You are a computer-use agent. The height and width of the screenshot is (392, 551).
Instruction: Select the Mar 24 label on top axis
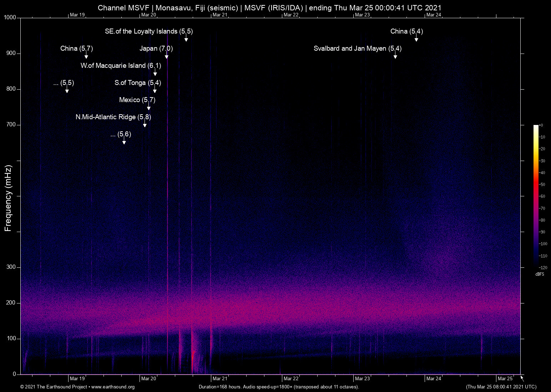pyautogui.click(x=434, y=15)
